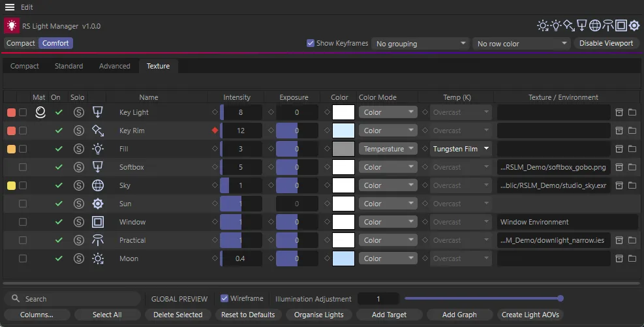Turn off the Practical light checkmark

[59, 240]
